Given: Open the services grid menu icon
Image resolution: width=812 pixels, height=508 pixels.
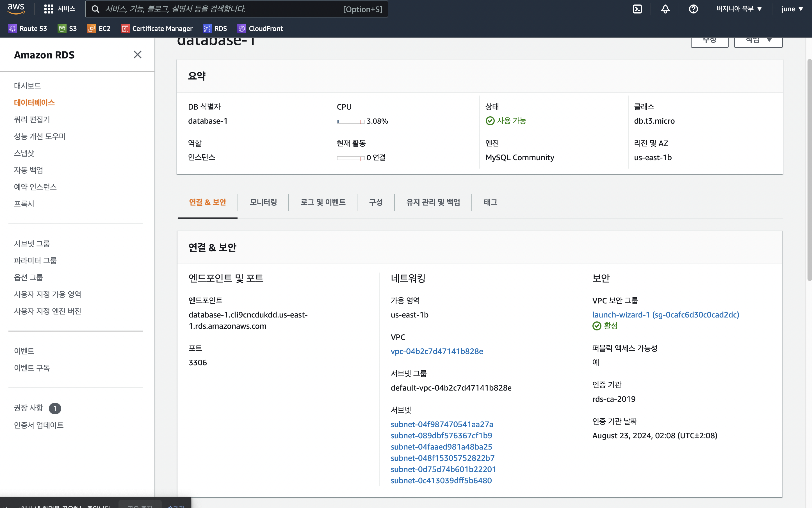Looking at the screenshot, I should click(x=49, y=9).
